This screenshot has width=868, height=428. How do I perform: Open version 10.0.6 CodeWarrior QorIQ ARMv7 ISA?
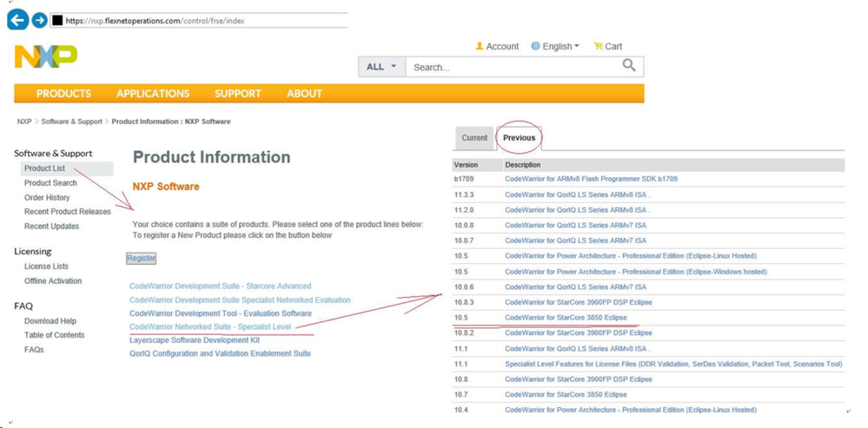[x=576, y=286]
